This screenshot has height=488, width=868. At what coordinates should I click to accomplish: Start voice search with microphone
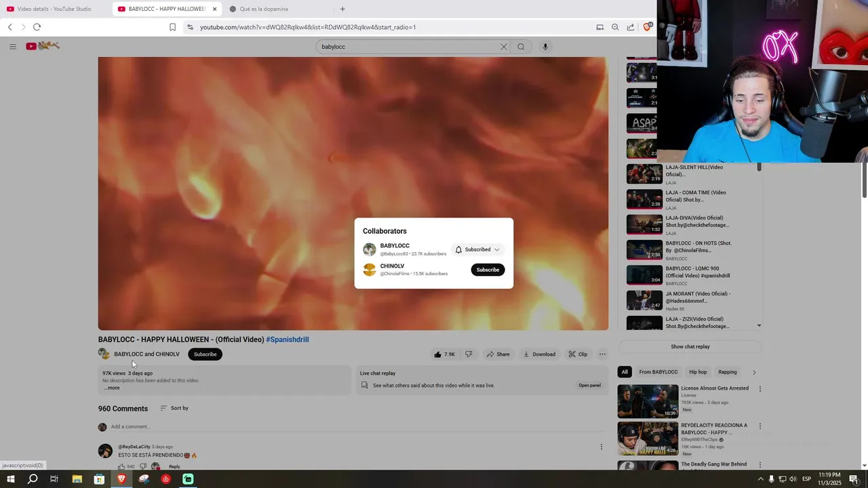[545, 47]
